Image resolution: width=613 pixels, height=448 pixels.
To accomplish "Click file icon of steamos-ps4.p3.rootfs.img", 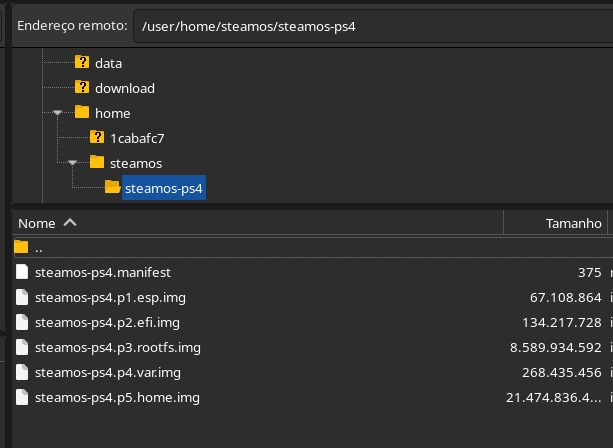I will [22, 347].
